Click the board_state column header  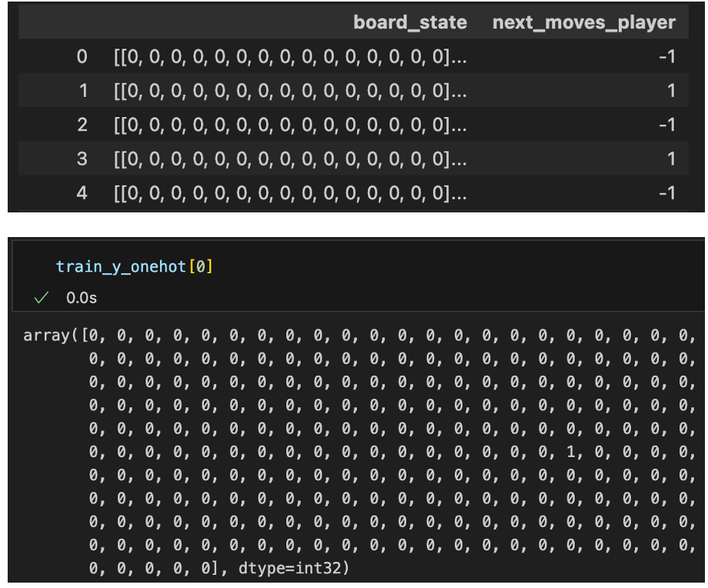(409, 22)
